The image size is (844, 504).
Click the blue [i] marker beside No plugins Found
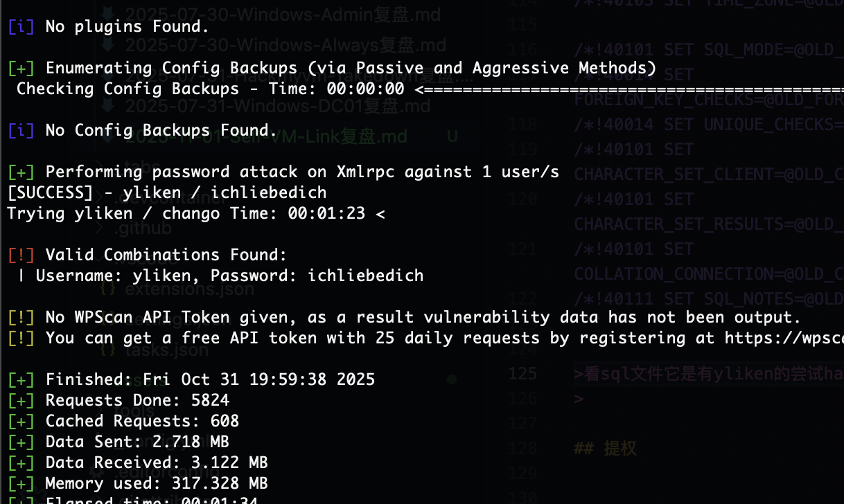pos(21,27)
